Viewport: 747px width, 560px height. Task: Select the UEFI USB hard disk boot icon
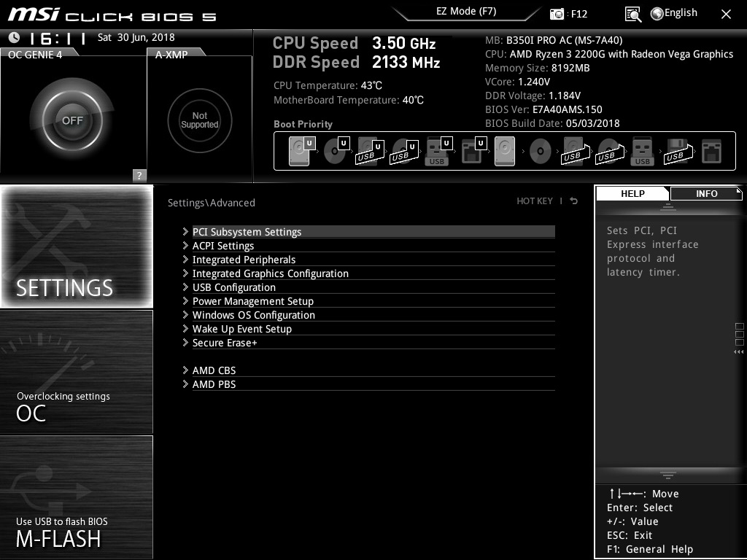coord(370,151)
